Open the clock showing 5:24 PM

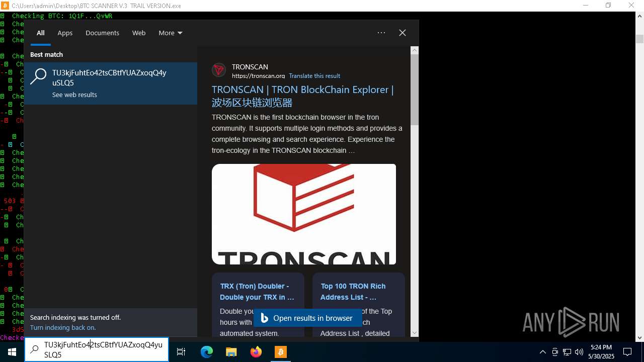coord(601,352)
